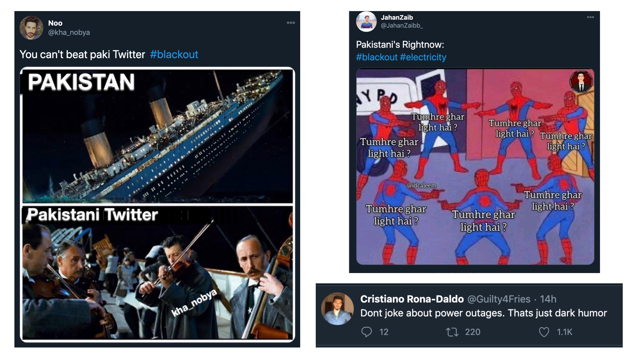Click the 14h timestamp on the tweet
The height and width of the screenshot is (364, 635).
pyautogui.click(x=548, y=299)
